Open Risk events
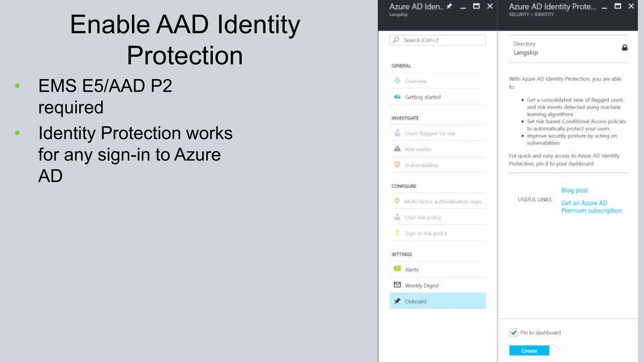 (437, 149)
